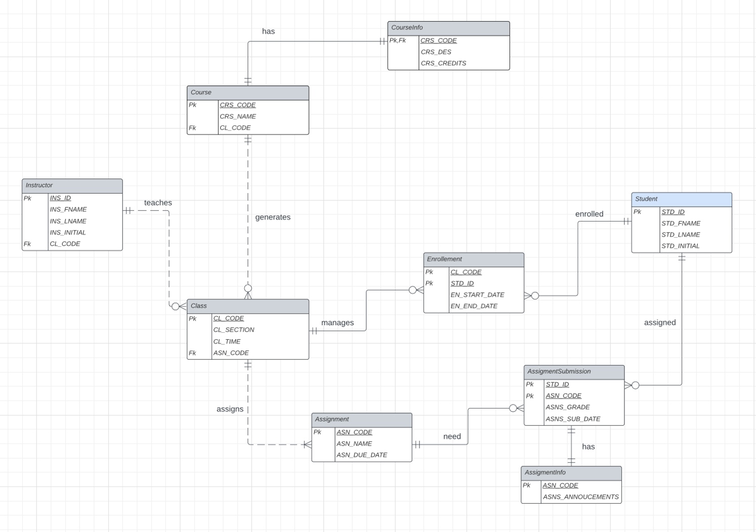Select the STD_ID field in Student

tap(673, 211)
